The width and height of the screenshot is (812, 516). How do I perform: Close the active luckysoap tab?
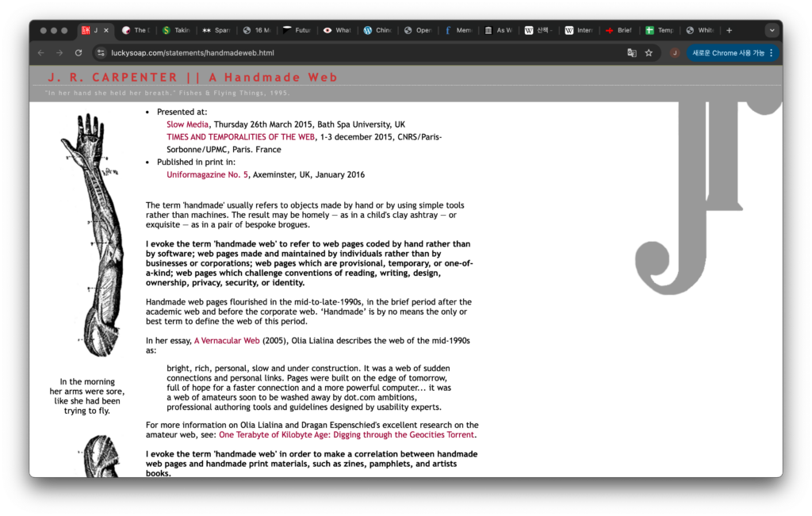pos(106,30)
